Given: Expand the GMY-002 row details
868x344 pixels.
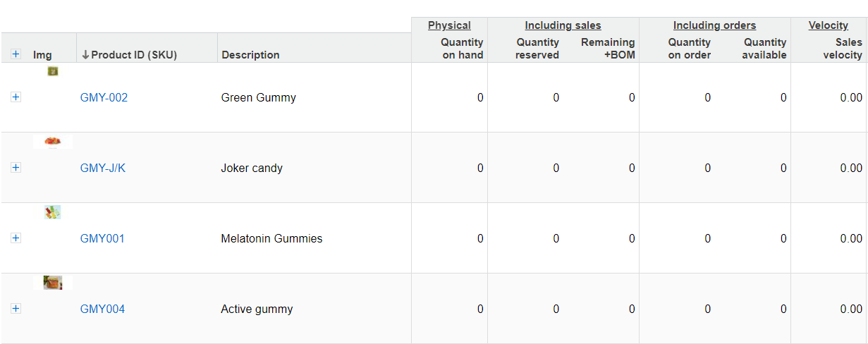Looking at the screenshot, I should tap(16, 97).
